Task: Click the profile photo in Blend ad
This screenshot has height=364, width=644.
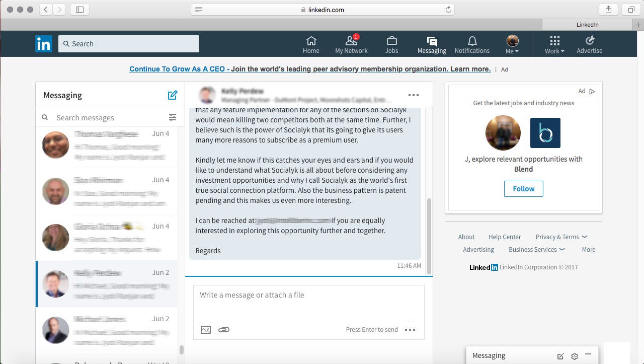Action: click(x=503, y=133)
